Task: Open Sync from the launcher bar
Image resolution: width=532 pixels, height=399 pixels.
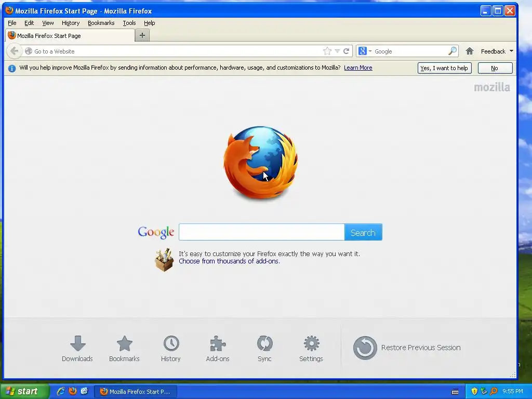Action: [x=264, y=349]
